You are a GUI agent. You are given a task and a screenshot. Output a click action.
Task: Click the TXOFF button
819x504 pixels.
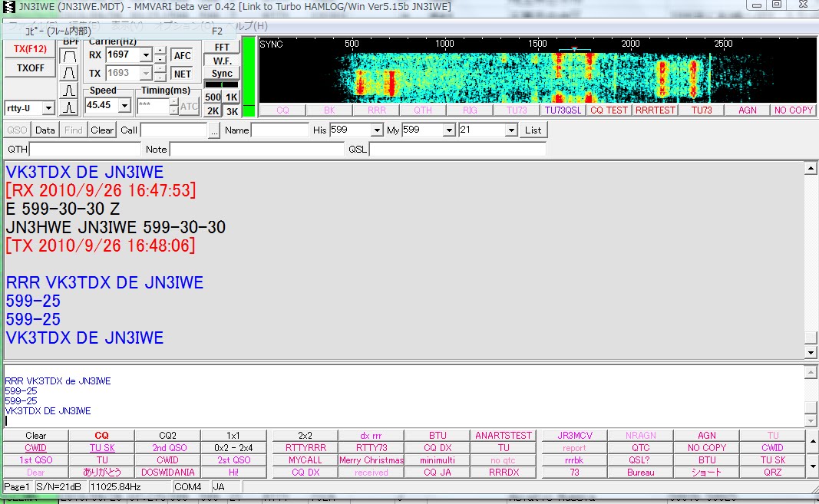coord(30,68)
